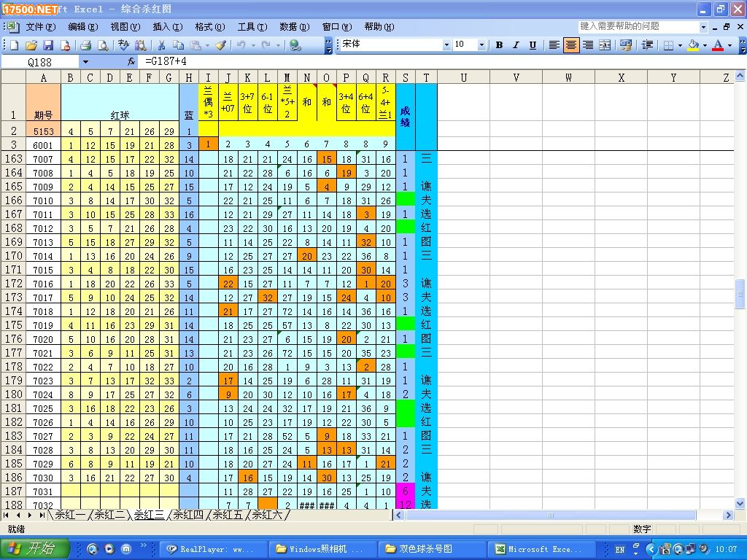The image size is (747, 560).
Task: Insert a hyperlink with the globe icon
Action: pyautogui.click(x=295, y=45)
